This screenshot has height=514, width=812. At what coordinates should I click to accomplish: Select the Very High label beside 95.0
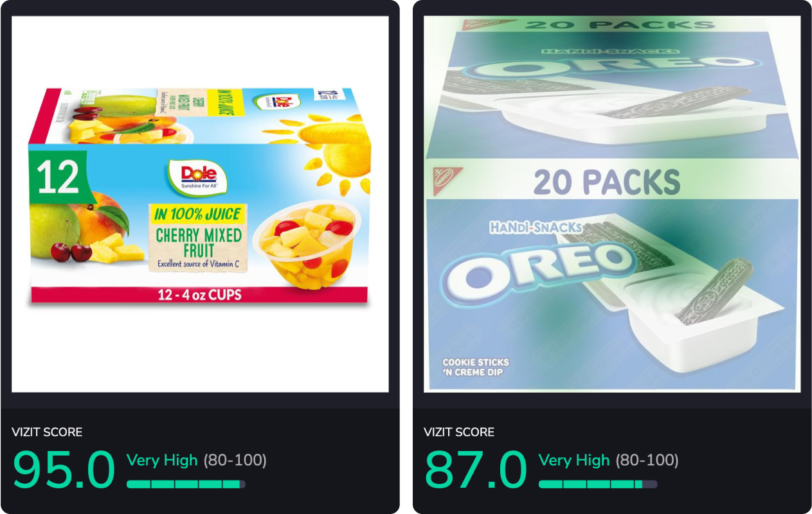pyautogui.click(x=162, y=460)
